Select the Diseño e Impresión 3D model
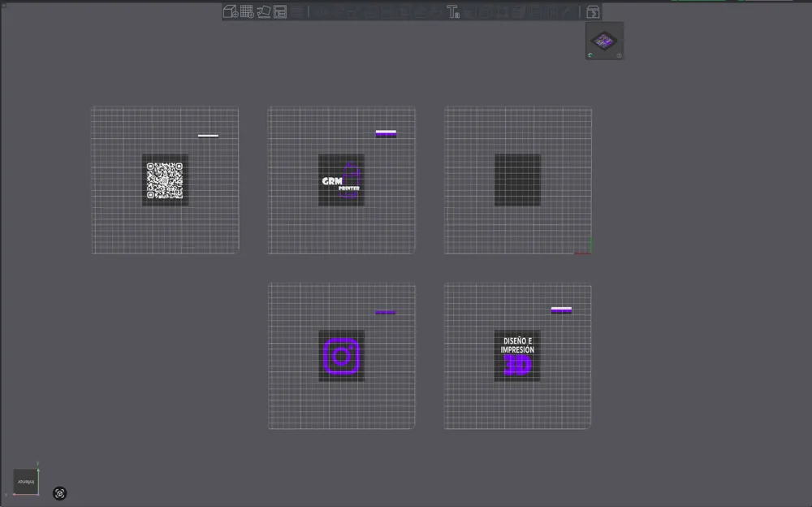812x507 pixels. (517, 356)
